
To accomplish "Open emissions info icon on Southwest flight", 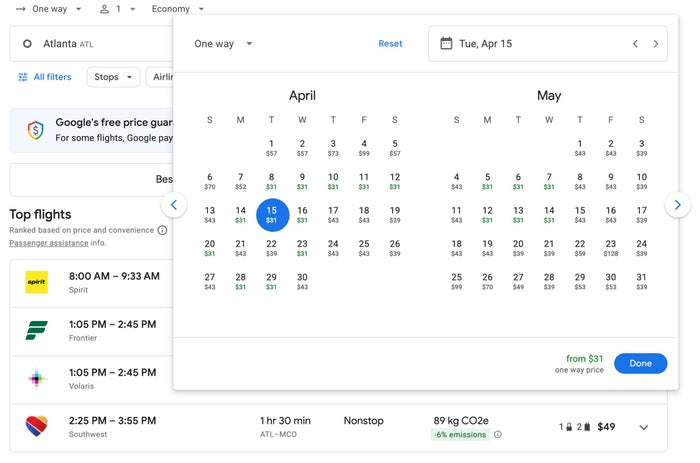I will point(498,434).
